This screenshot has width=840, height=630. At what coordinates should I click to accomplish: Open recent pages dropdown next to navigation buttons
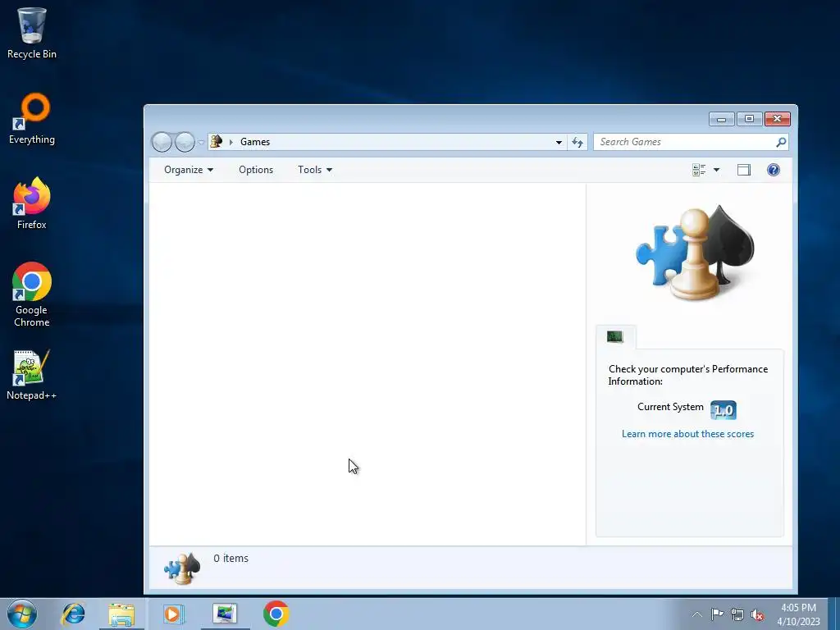click(x=201, y=142)
